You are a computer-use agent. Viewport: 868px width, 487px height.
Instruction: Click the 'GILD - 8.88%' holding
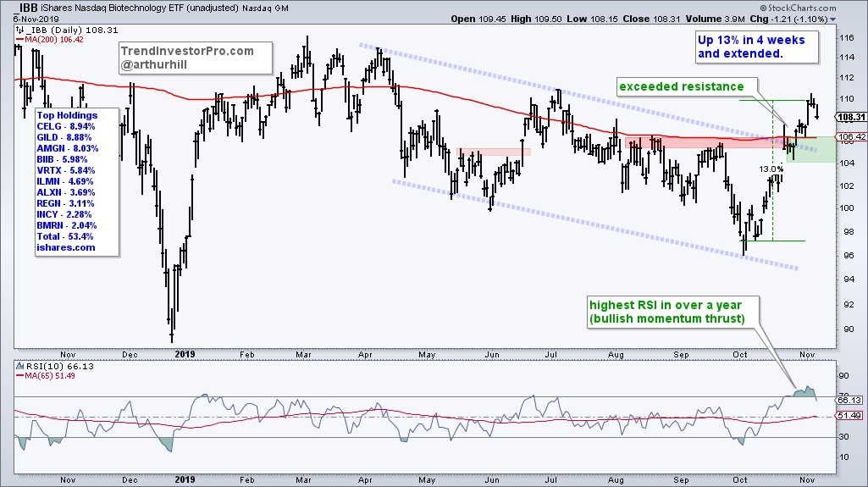pos(64,137)
